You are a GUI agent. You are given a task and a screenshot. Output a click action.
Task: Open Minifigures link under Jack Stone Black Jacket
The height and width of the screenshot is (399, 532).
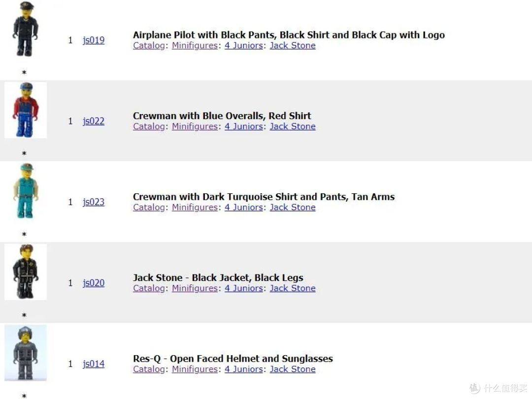click(x=195, y=288)
